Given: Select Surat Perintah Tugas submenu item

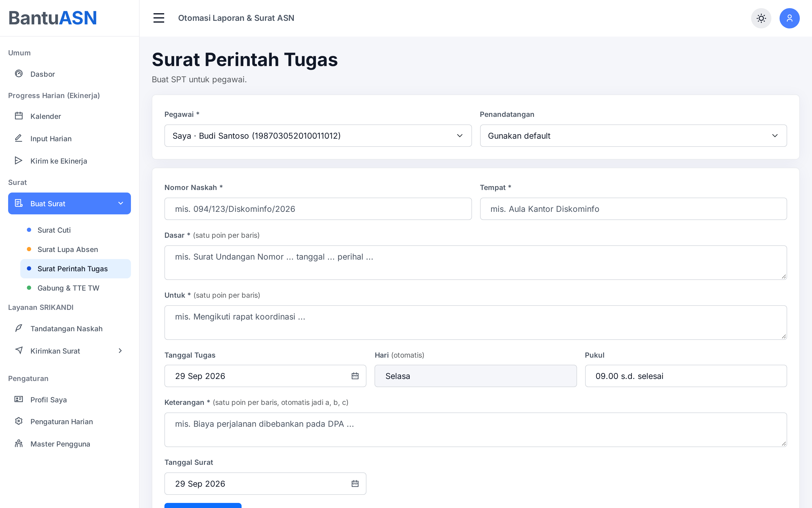Looking at the screenshot, I should 76,268.
